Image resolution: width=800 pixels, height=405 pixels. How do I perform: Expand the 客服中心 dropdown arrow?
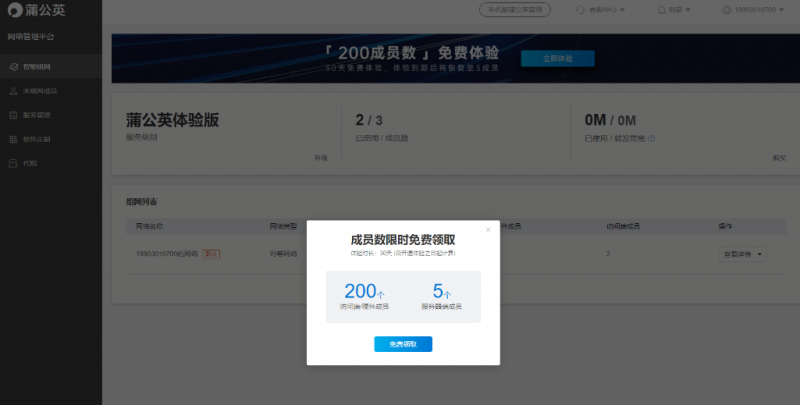(x=622, y=10)
